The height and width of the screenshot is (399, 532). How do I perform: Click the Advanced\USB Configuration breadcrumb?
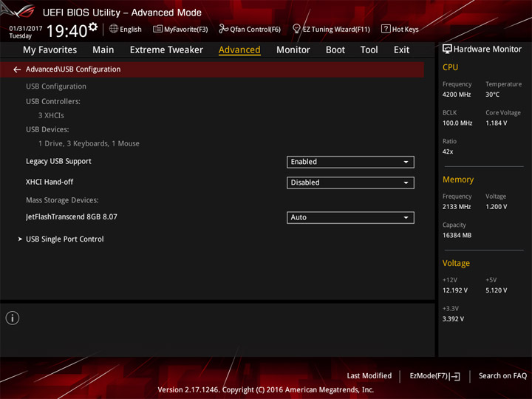tap(73, 69)
